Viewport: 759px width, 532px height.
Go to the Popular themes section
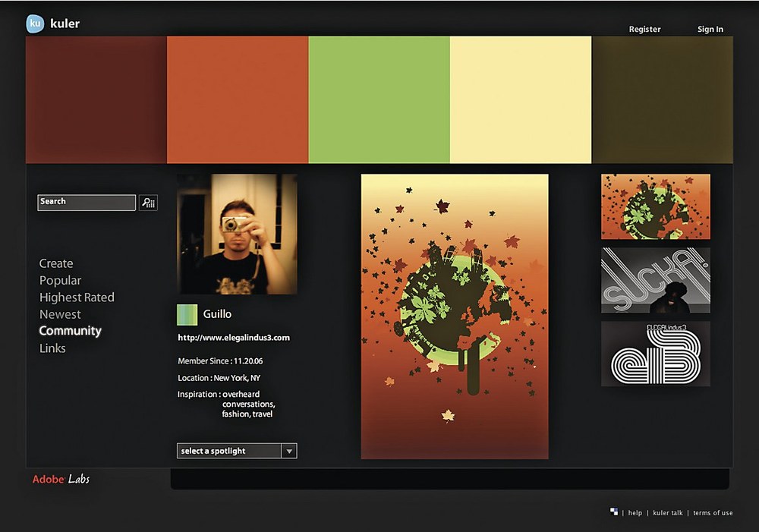[60, 280]
